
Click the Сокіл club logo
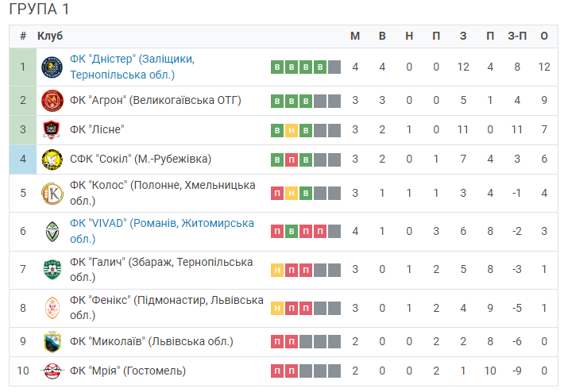click(x=52, y=159)
